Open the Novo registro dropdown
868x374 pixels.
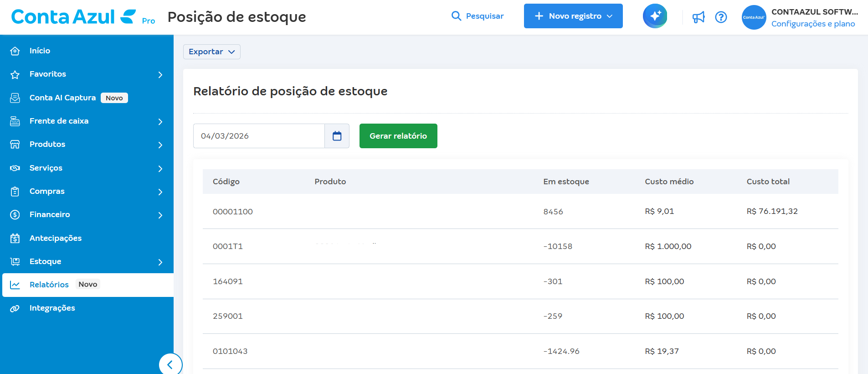click(x=573, y=16)
